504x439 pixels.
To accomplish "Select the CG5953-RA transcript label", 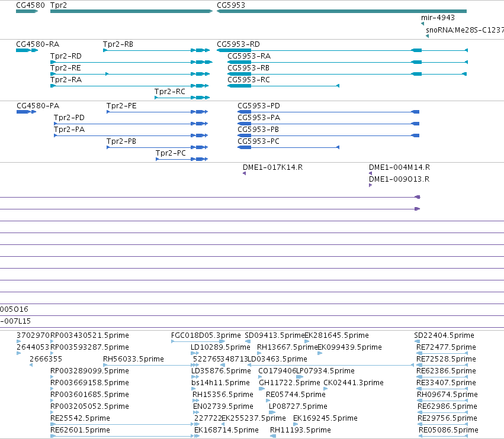I will tap(249, 56).
